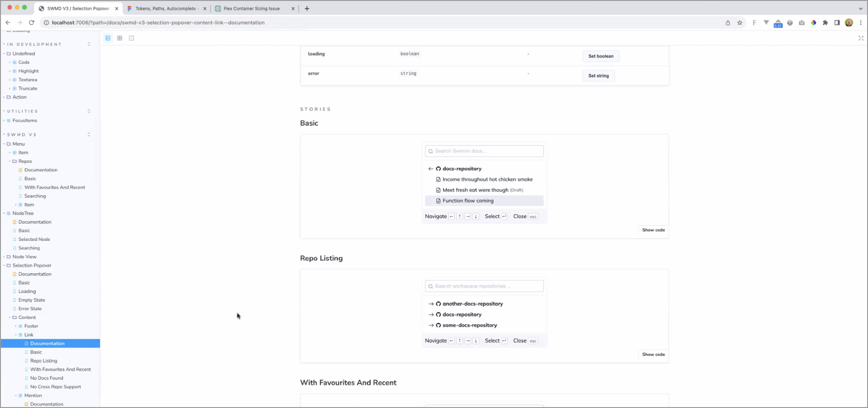Click the Storybook single-story view icon

pos(108,38)
